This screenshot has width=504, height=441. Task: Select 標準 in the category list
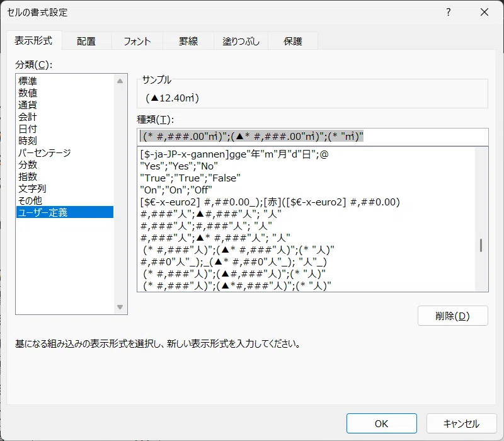[65, 81]
